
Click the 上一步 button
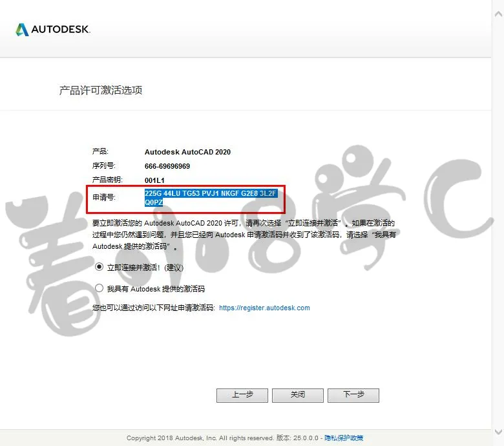coord(242,395)
